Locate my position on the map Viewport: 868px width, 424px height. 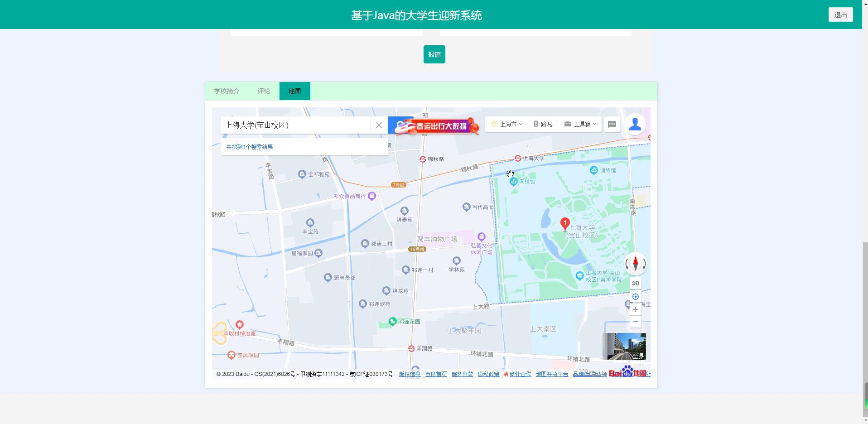(x=636, y=297)
